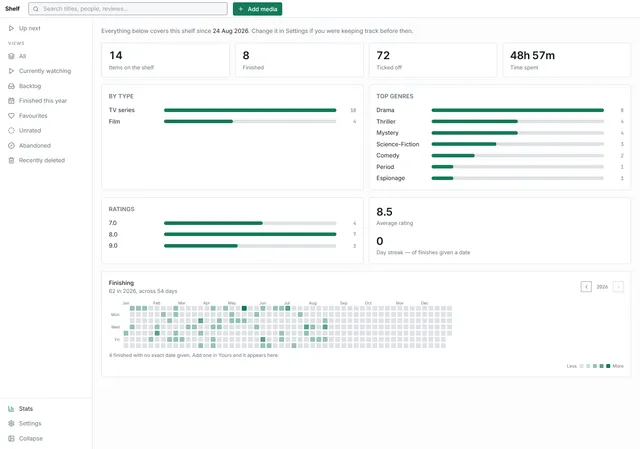Viewport: 640px width, 449px height.
Task: Focus the search titles, people, reviews field
Action: 128,9
